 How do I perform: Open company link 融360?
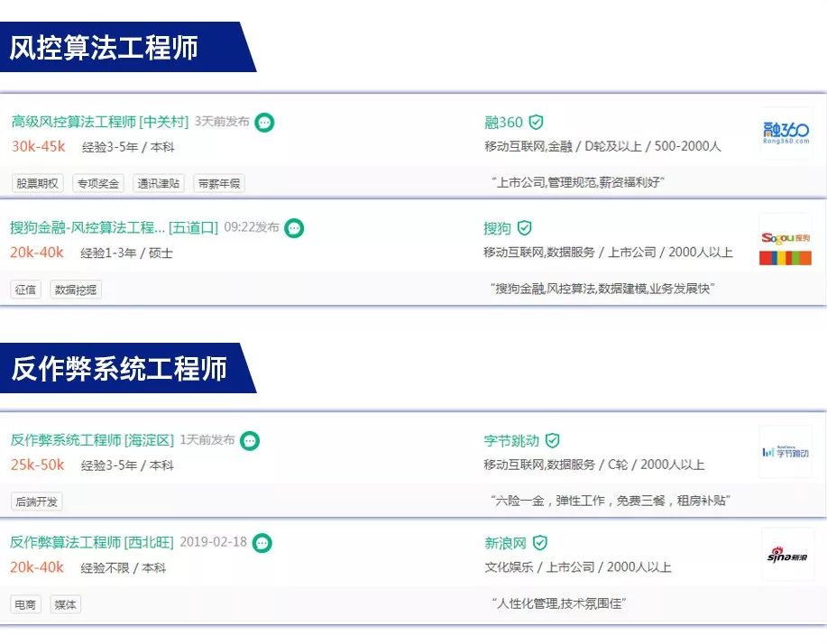tap(504, 123)
